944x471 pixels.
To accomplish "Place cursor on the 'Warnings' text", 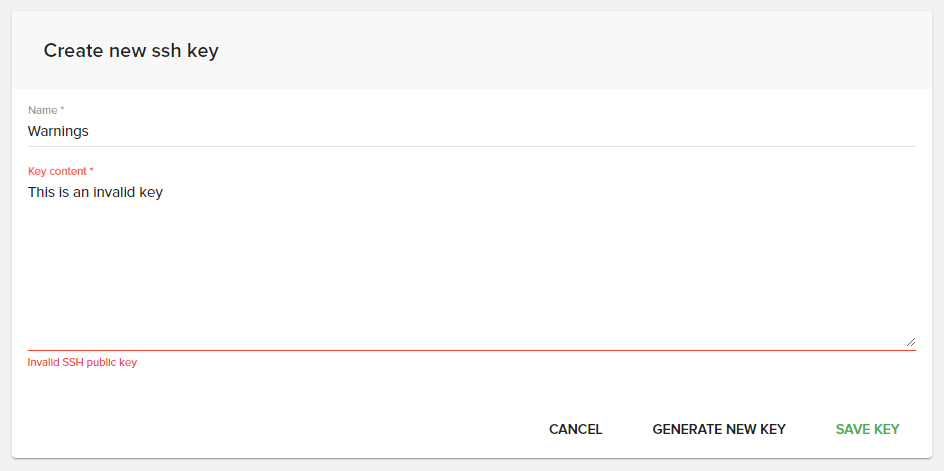I will (x=58, y=131).
